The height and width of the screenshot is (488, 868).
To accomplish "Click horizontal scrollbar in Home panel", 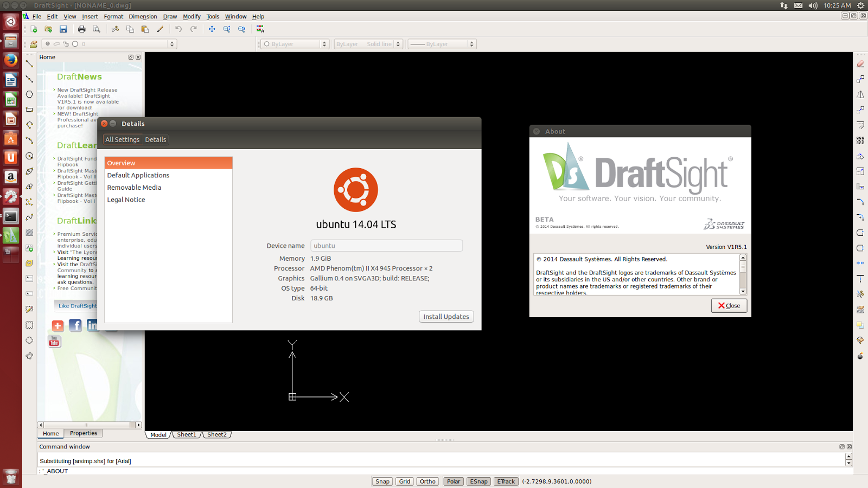I will click(90, 425).
